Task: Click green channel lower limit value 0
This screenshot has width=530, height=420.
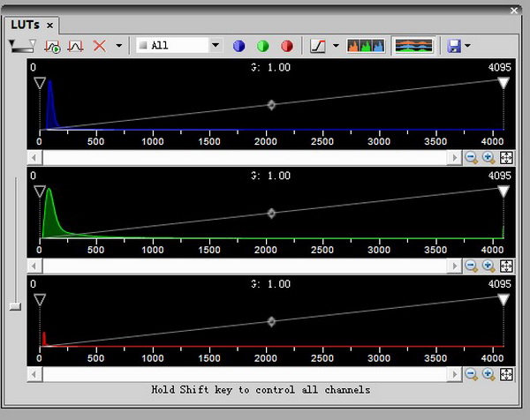Action: point(33,176)
